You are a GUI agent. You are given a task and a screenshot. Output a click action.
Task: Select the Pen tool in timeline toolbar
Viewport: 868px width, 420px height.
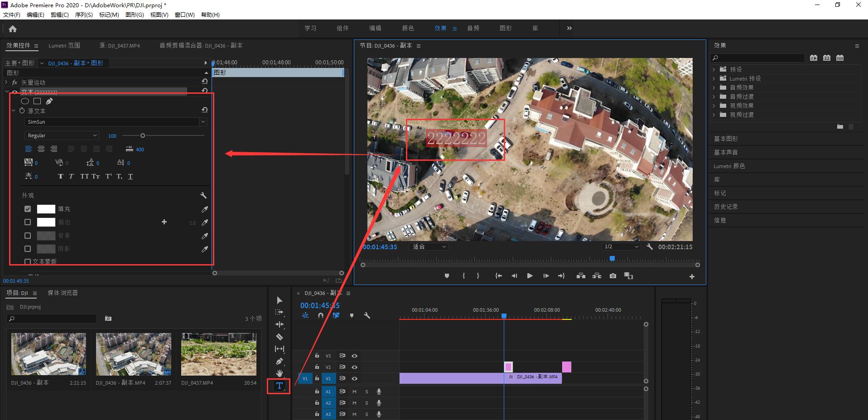tap(280, 361)
